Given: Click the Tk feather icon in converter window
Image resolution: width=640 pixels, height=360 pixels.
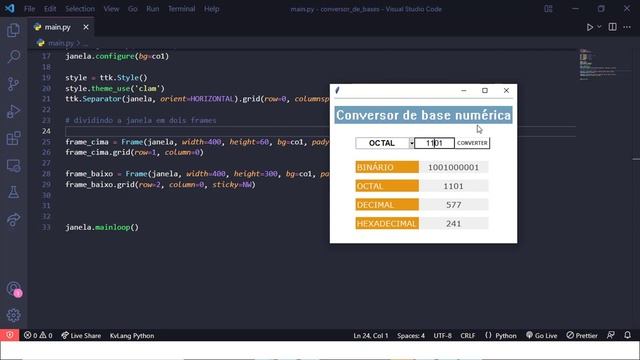Looking at the screenshot, I should point(337,90).
